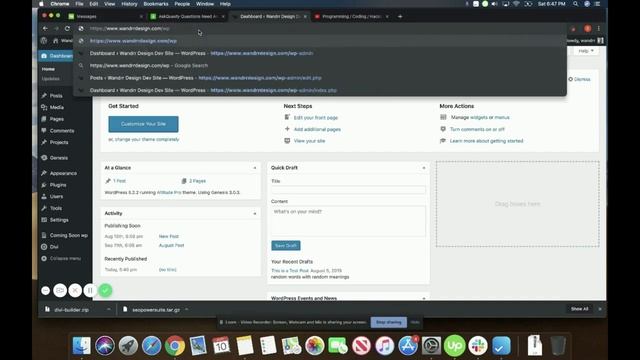The width and height of the screenshot is (640, 360).
Task: Collapse the At a Glance widget
Action: [x=255, y=168]
